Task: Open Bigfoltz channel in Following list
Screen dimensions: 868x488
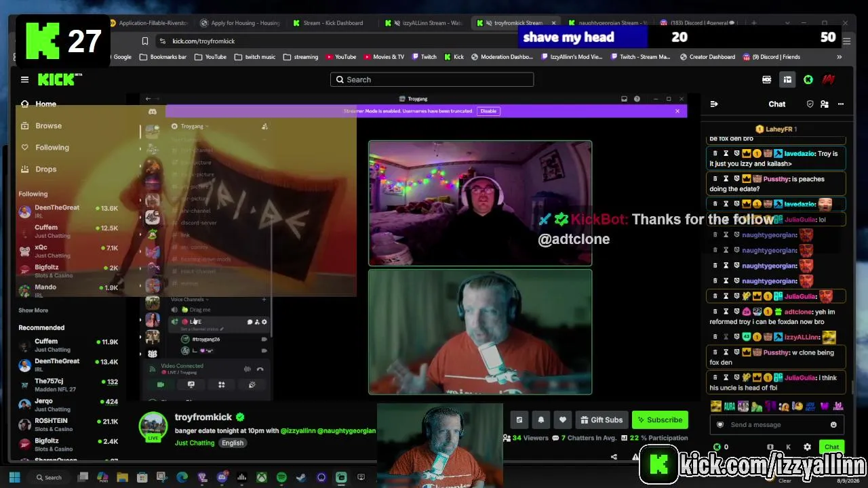Action: point(68,271)
